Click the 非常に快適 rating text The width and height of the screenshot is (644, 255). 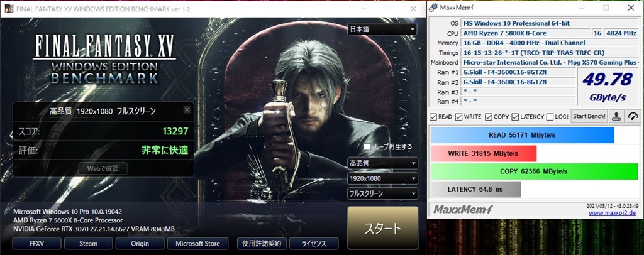(x=165, y=150)
